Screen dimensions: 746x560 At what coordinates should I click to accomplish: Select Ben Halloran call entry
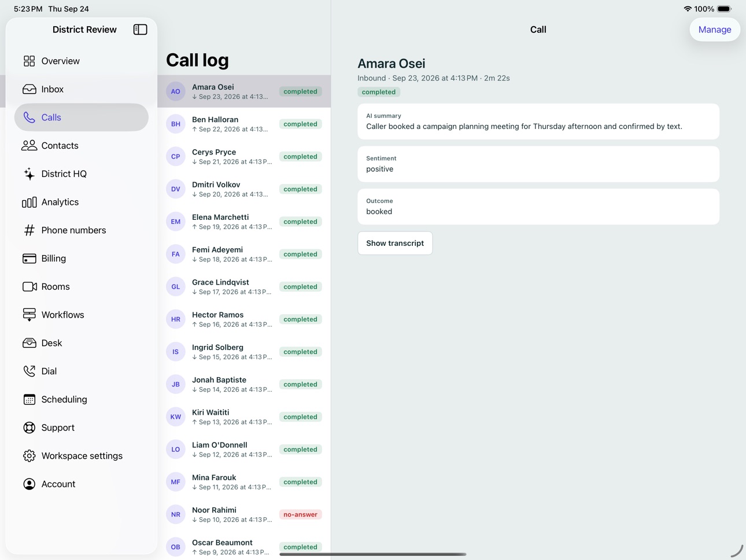244,124
